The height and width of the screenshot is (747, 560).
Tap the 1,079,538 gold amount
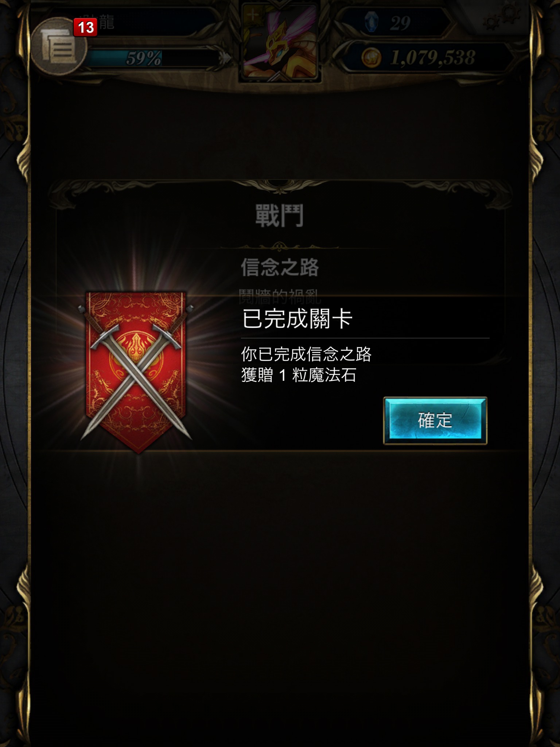pos(432,58)
